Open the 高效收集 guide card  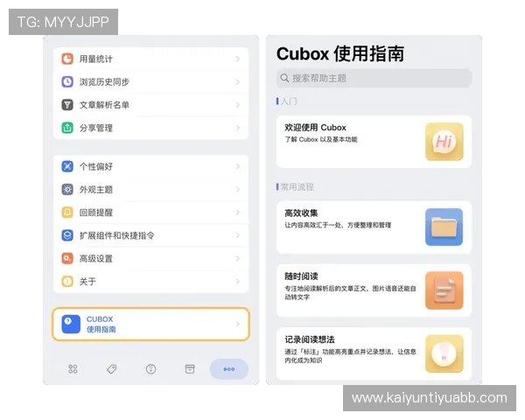pos(374,227)
